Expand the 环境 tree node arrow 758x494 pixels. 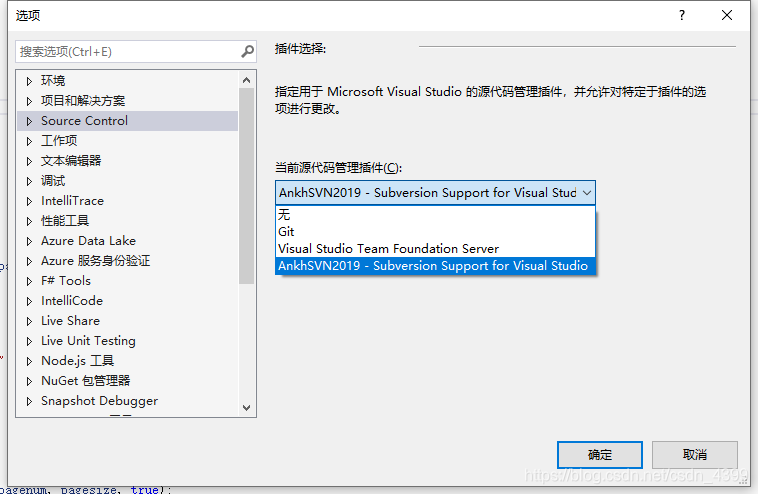[x=29, y=81]
